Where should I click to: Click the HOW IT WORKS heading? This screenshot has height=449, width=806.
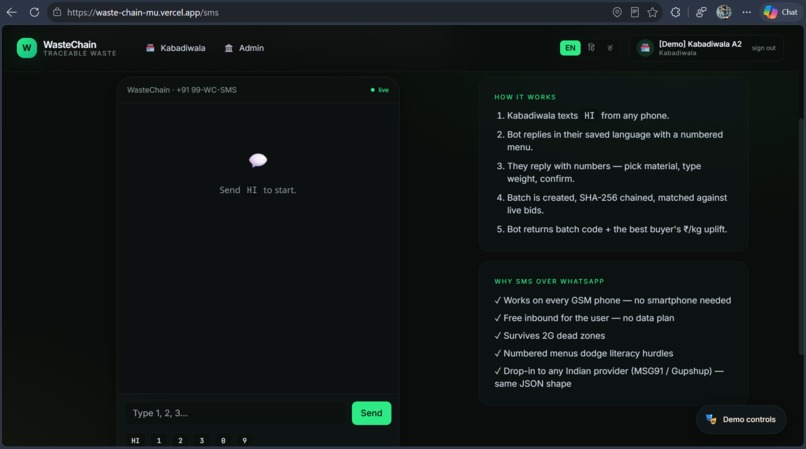pos(525,97)
